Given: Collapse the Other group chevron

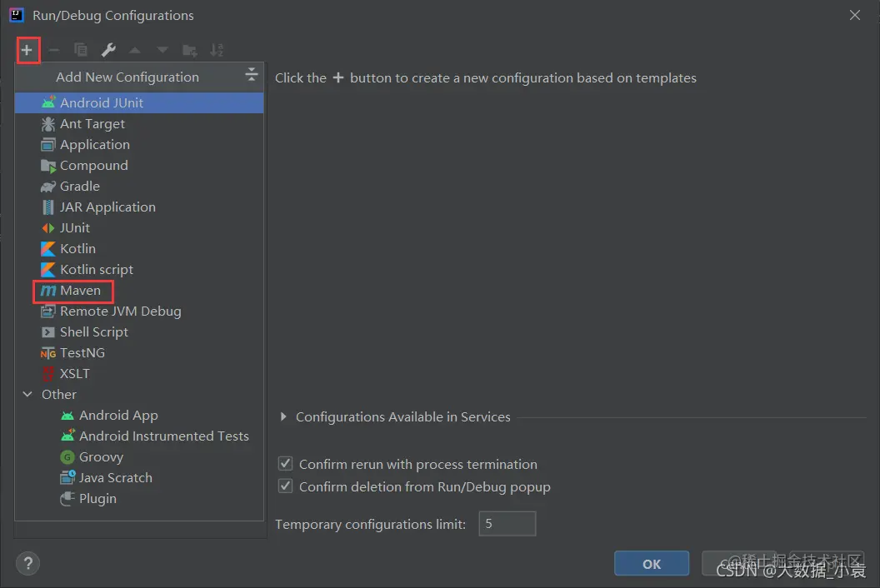Looking at the screenshot, I should (x=27, y=395).
